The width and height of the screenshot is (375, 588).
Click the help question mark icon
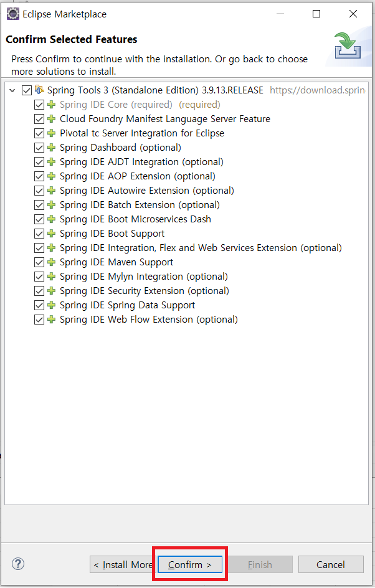pos(18,564)
